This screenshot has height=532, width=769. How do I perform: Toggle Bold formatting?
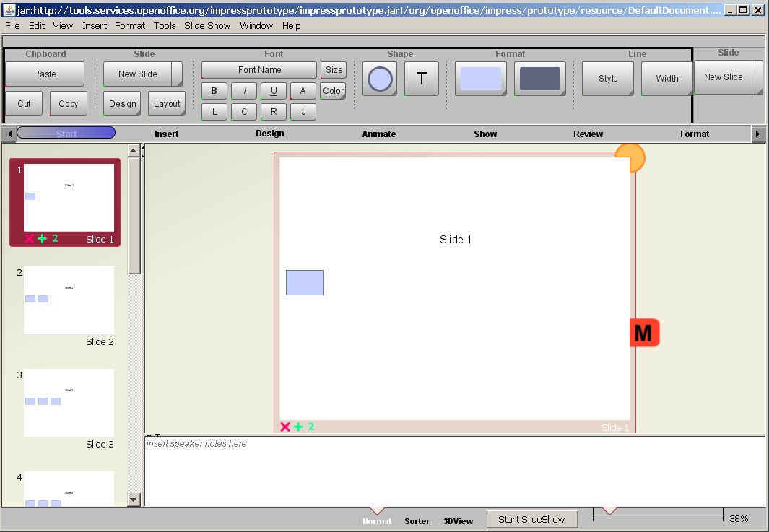point(214,91)
